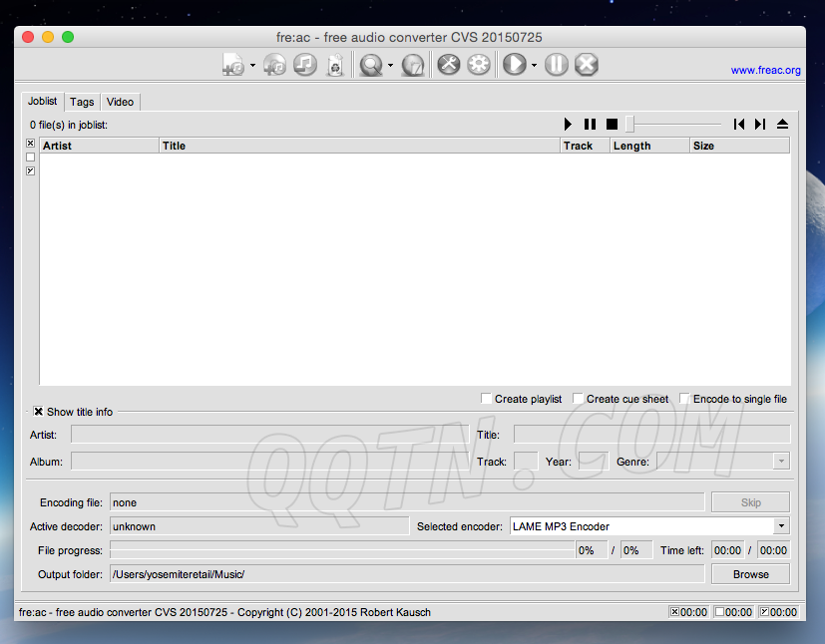Click the clear joblist trash icon
825x644 pixels.
coord(335,65)
